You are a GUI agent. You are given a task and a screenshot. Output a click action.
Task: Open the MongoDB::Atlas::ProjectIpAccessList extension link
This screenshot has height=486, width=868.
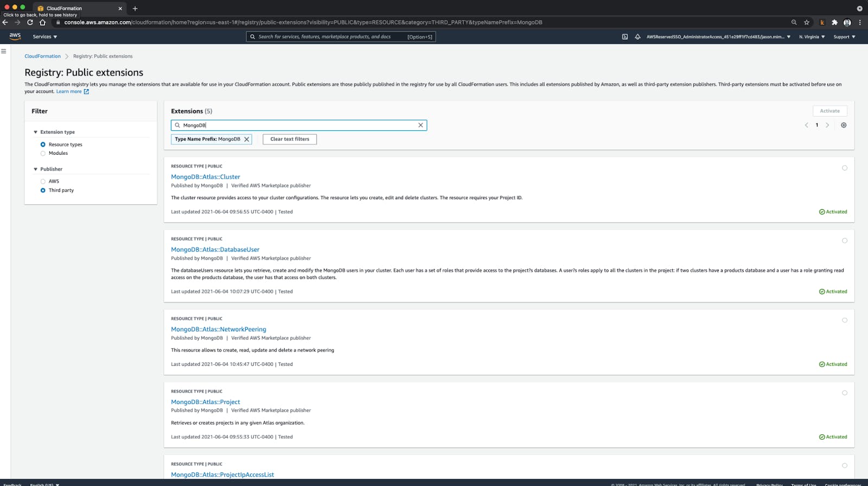pos(222,475)
